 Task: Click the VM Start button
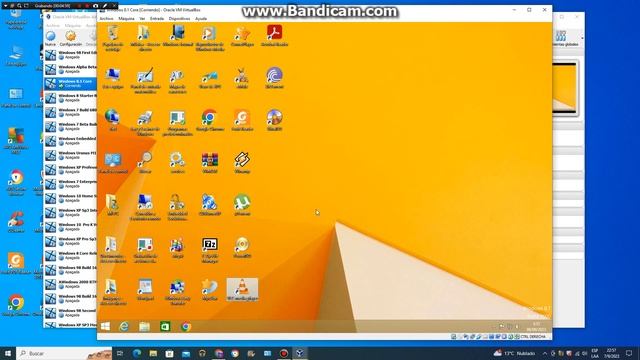[105, 327]
